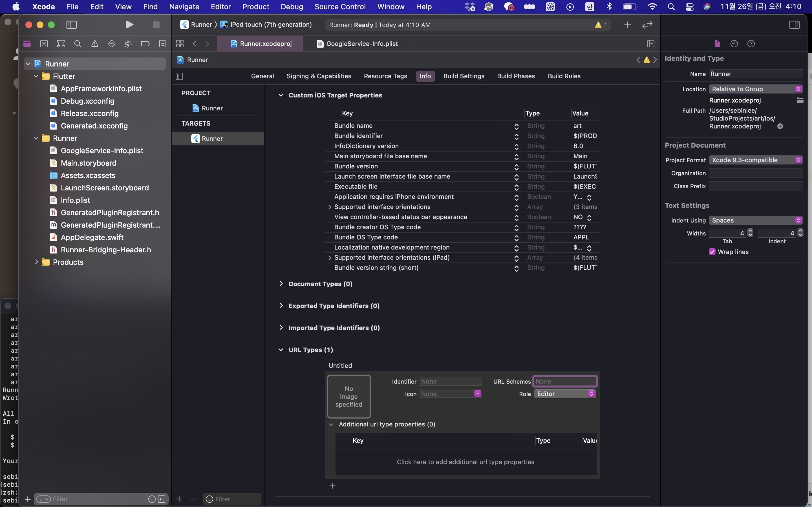Show the Quick Help inspector icon
This screenshot has height=507, width=812.
tap(751, 44)
